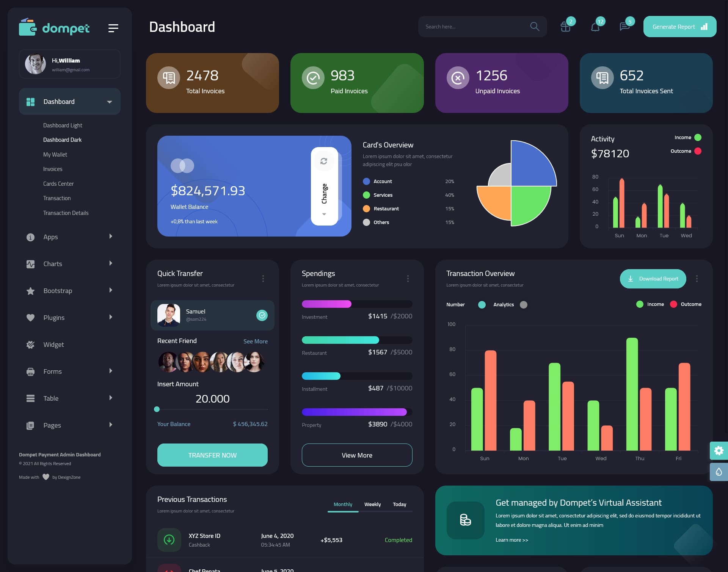Toggle the Analytics filter in Transaction Overview
The height and width of the screenshot is (572, 728).
point(523,304)
